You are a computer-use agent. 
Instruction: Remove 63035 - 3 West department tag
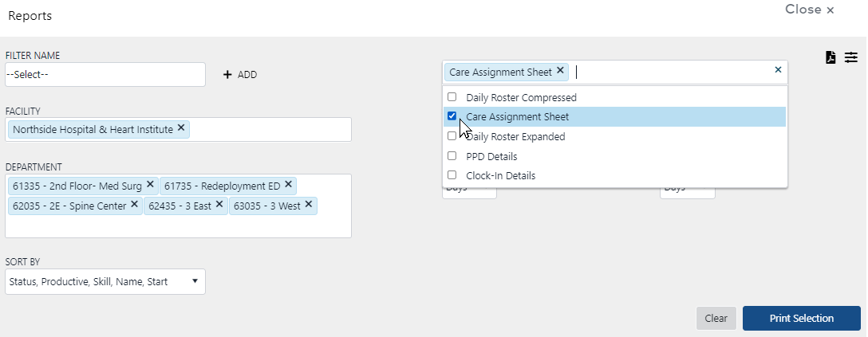308,205
